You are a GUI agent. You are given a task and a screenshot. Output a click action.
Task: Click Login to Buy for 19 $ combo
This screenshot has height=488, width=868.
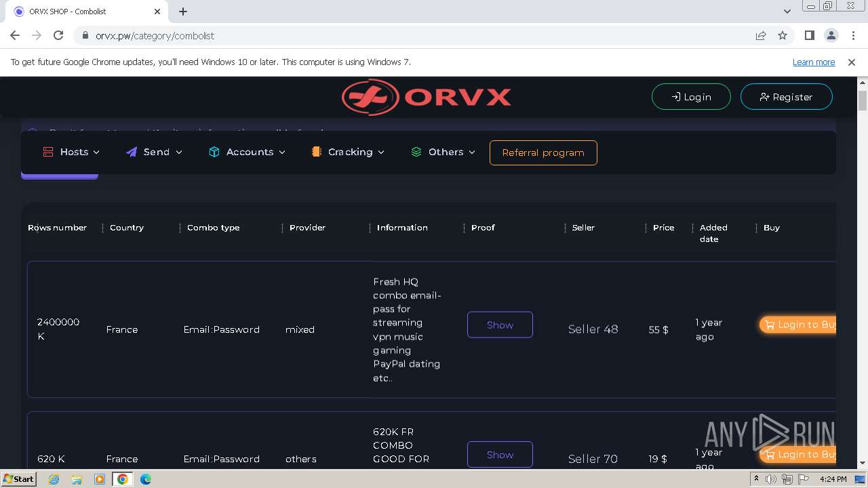point(797,454)
